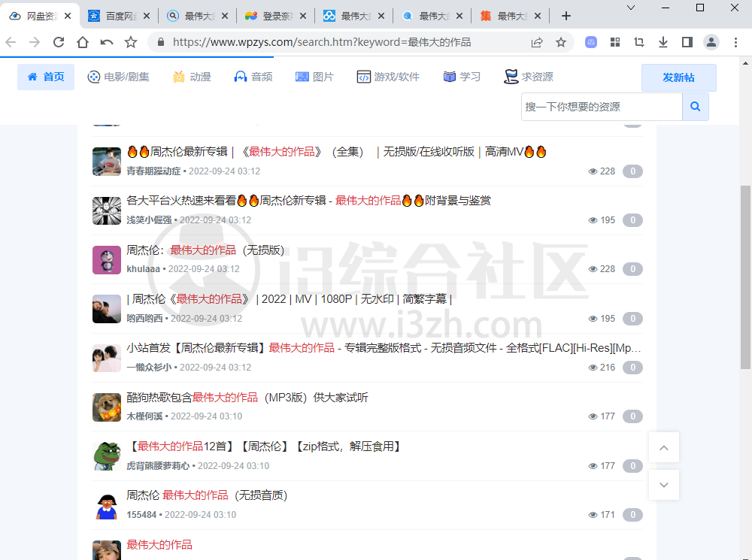Toggle the side panel icon
752x560 pixels.
pyautogui.click(x=687, y=42)
